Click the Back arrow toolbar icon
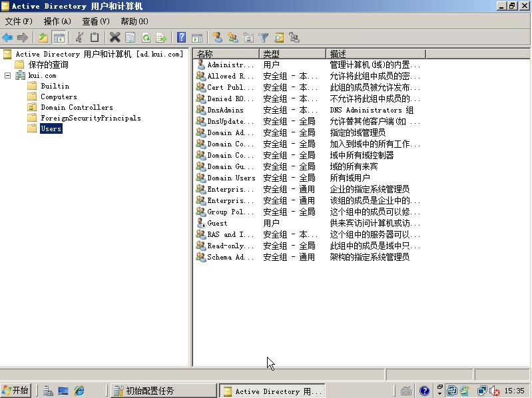This screenshot has height=398, width=532. (8, 38)
